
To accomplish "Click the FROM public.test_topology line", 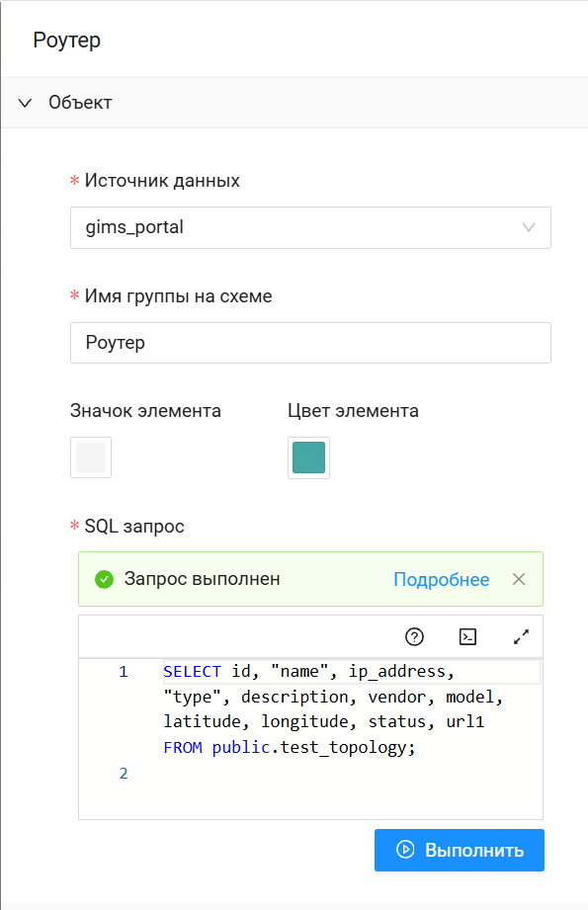I will [290, 748].
